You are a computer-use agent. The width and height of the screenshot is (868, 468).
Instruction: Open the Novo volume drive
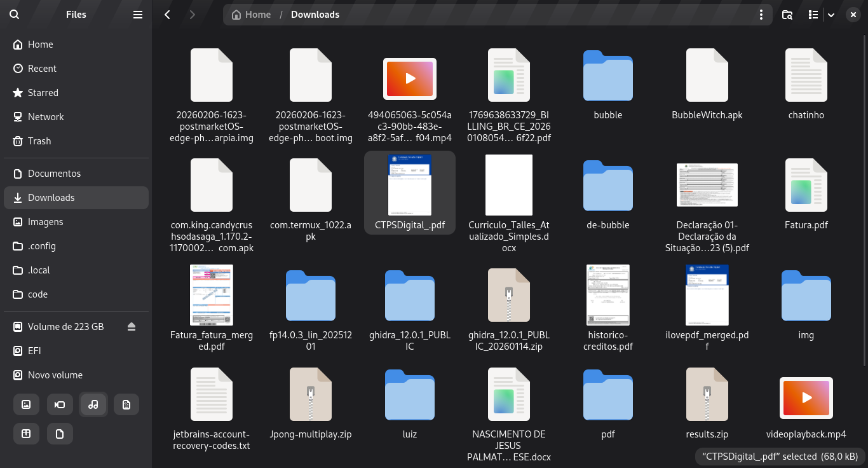point(55,375)
